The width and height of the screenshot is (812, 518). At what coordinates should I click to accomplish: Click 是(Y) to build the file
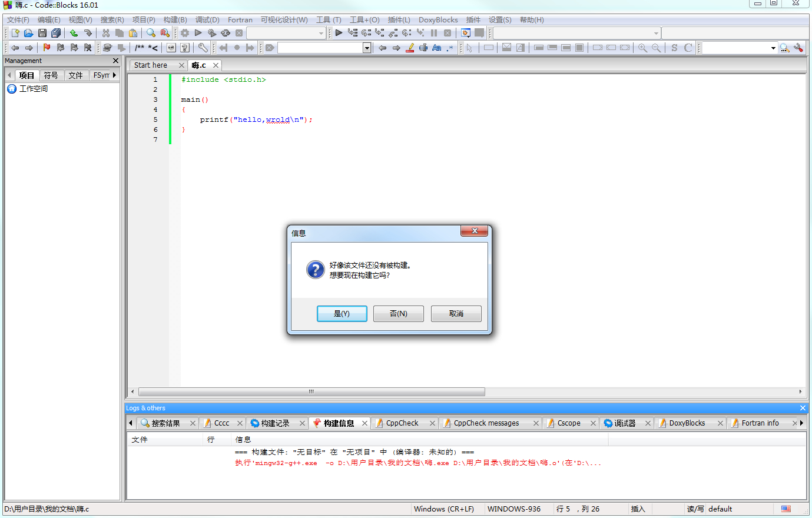[342, 314]
